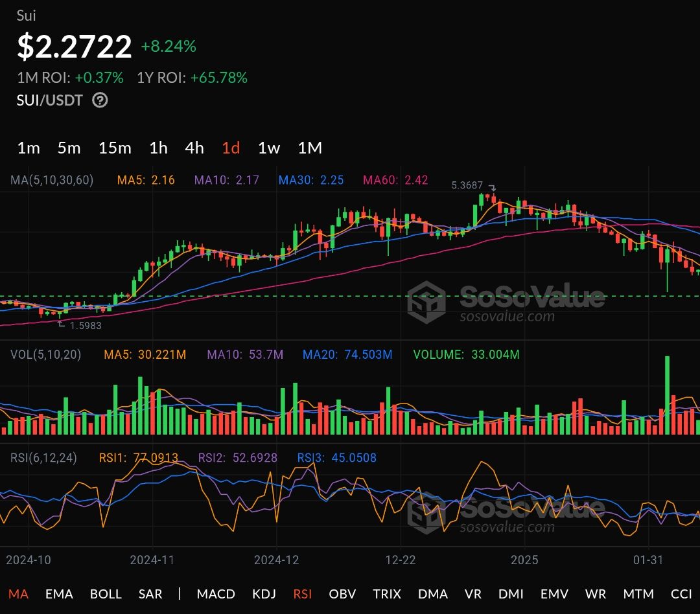
Task: Turn on the DMI indicator
Action: pos(511,594)
